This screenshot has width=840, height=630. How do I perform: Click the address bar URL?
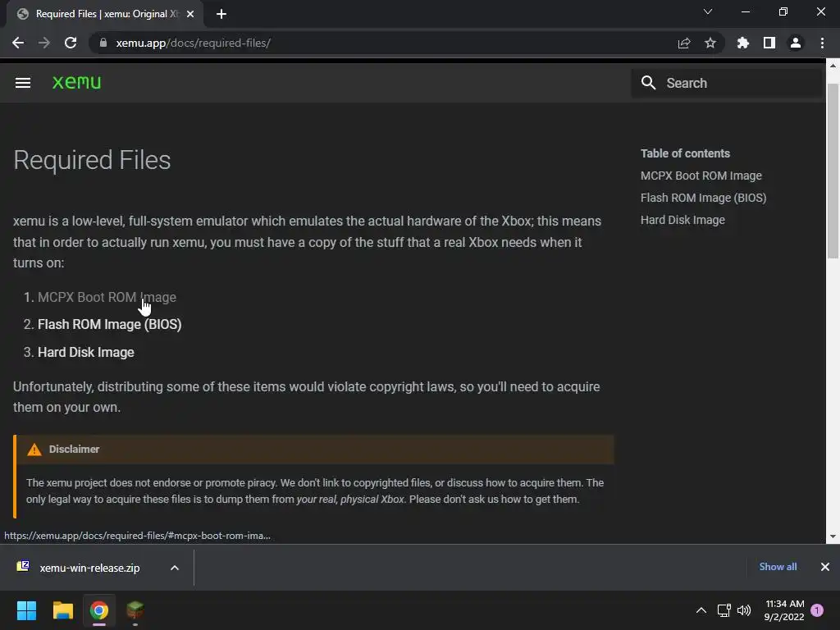[x=193, y=43]
